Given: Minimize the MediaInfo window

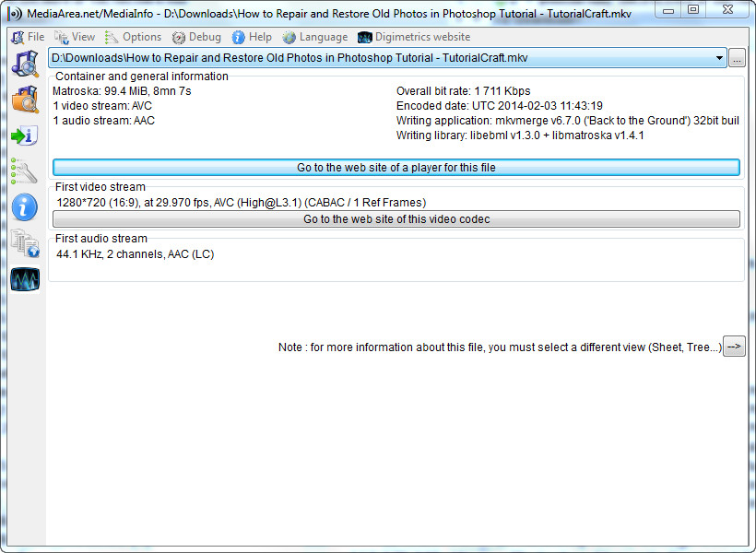Looking at the screenshot, I should click(x=668, y=9).
